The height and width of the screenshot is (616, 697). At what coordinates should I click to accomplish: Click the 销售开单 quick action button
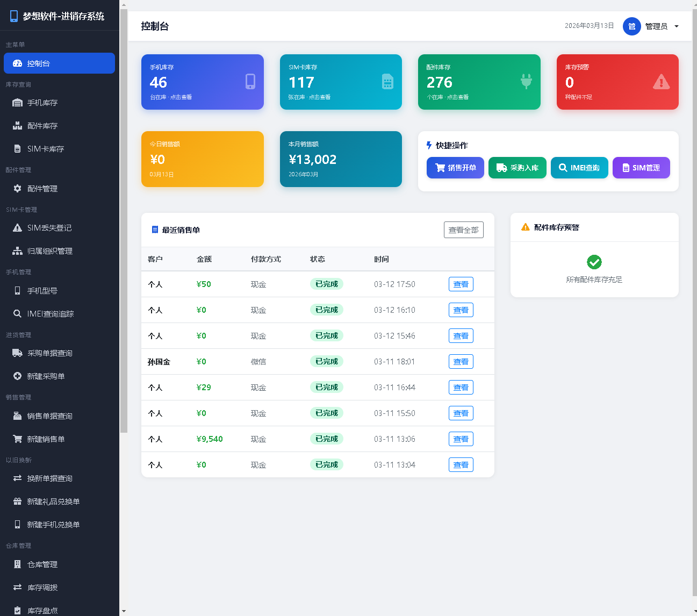[x=455, y=168]
